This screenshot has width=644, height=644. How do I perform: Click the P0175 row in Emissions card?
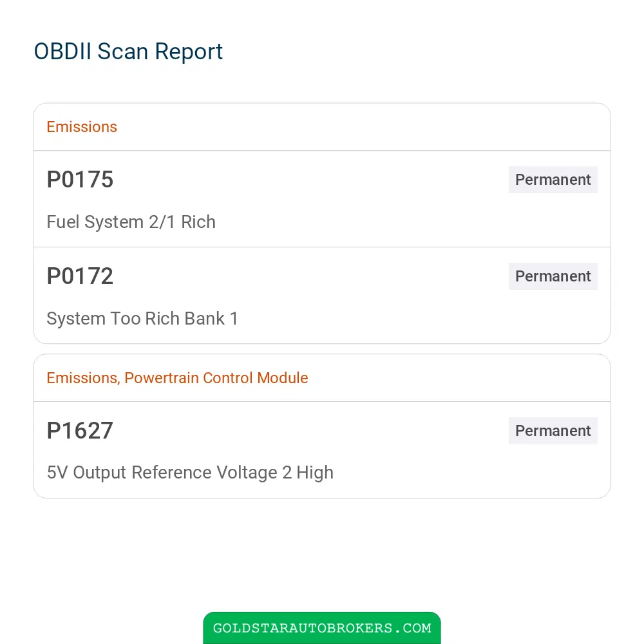click(x=322, y=199)
